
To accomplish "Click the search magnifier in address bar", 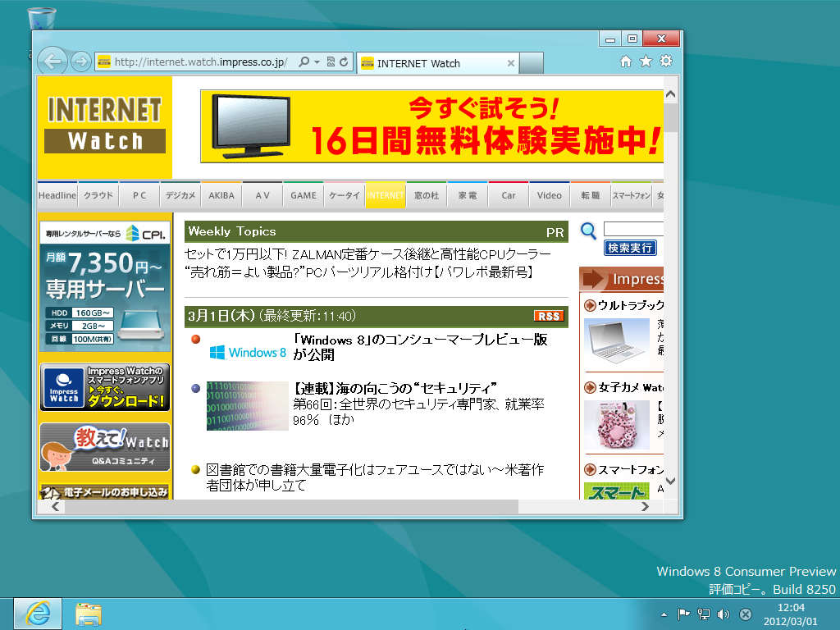I will (304, 62).
